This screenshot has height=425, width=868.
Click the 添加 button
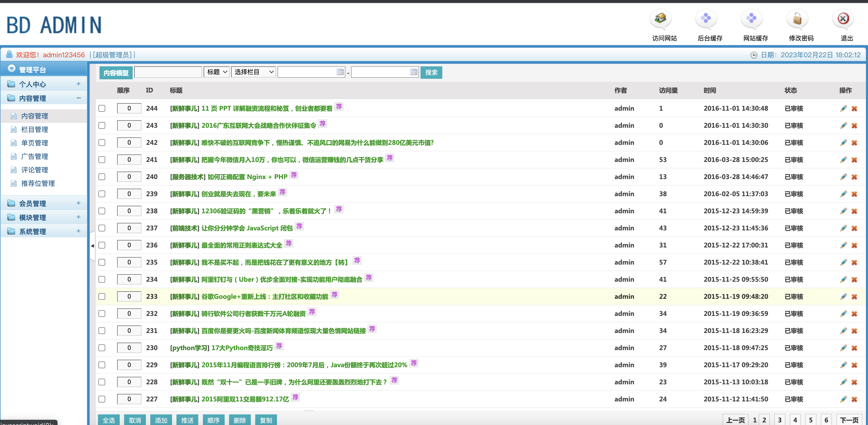[161, 420]
